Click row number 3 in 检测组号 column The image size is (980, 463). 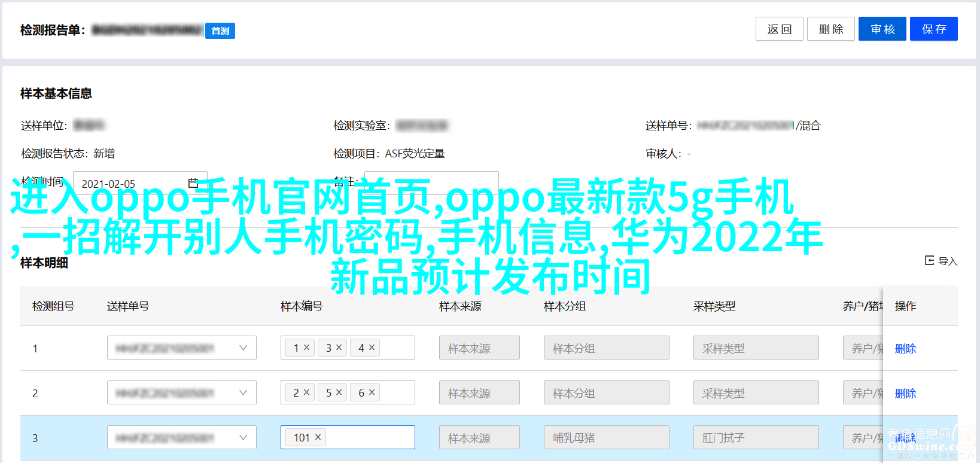[x=35, y=438]
